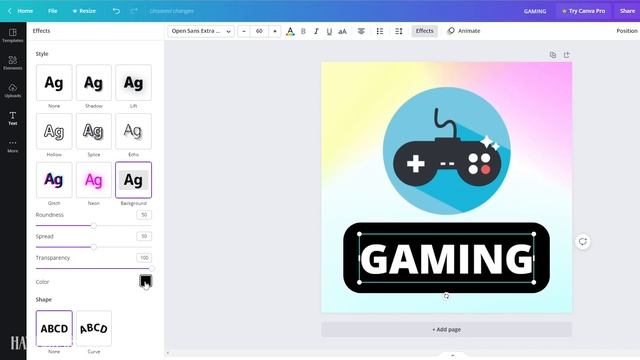Click the Transparency value field
The height and width of the screenshot is (360, 640).
click(x=144, y=258)
